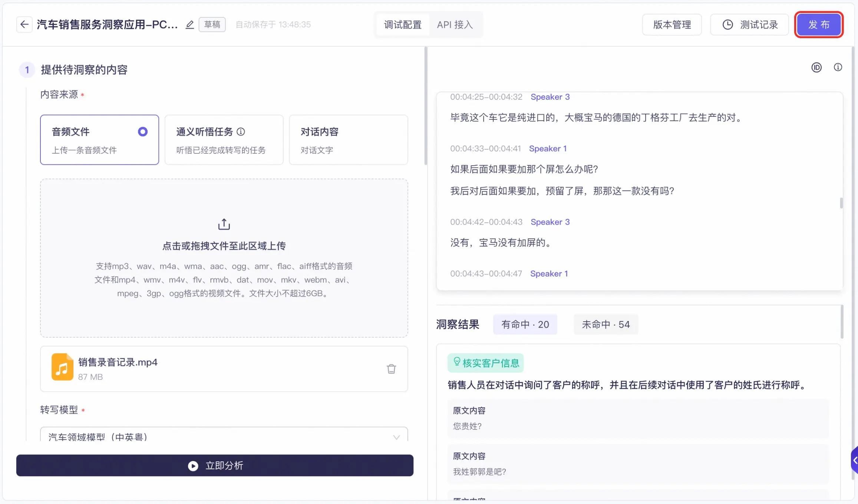Screen dimensions: 858x504
Task: Click info icon beside 通义听悟任务
Action: [241, 132]
